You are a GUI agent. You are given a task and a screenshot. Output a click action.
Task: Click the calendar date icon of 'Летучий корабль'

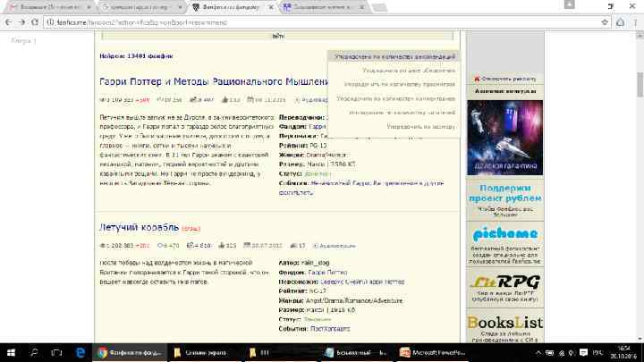247,245
